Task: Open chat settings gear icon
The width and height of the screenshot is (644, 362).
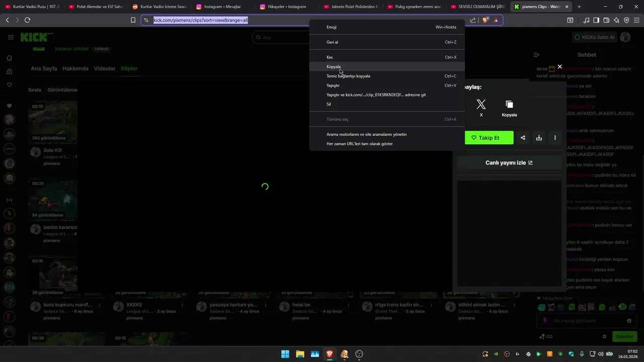Action: [x=604, y=336]
